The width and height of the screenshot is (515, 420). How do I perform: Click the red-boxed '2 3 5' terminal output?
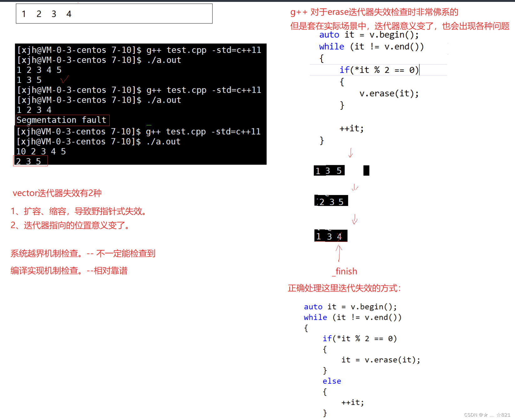click(30, 161)
